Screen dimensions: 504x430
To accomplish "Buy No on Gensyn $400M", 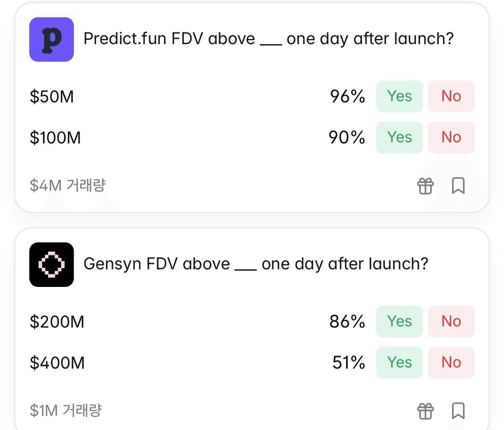I will click(x=451, y=363).
